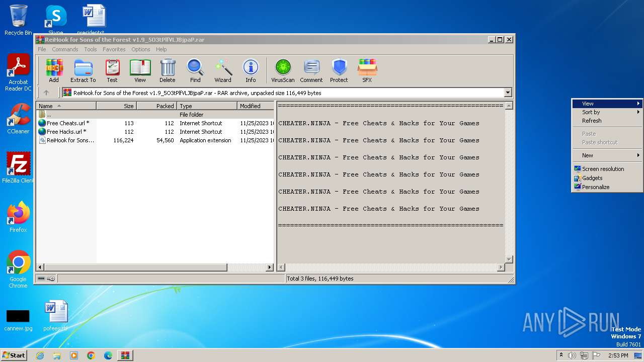Run the Test archive tool
The height and width of the screenshot is (362, 644).
pyautogui.click(x=112, y=70)
